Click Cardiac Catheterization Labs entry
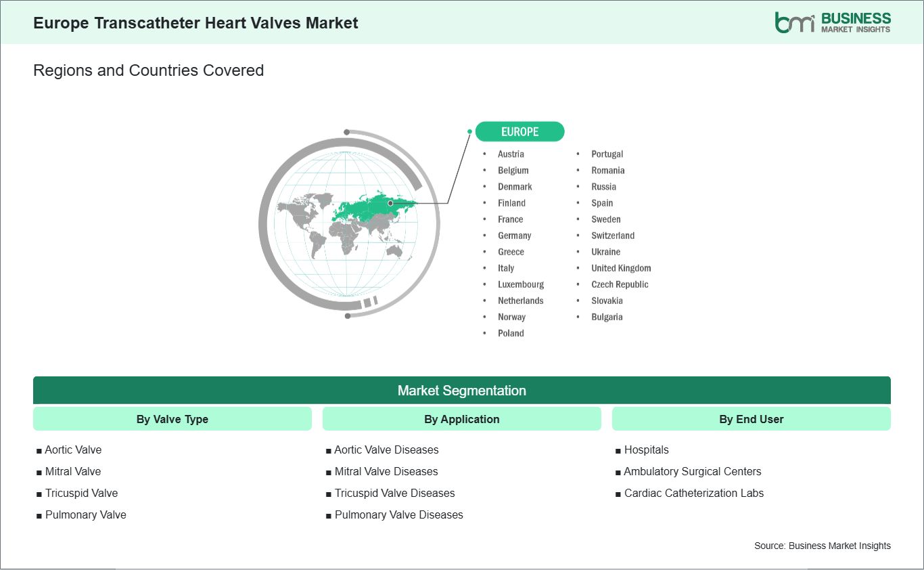The image size is (924, 570). (693, 493)
